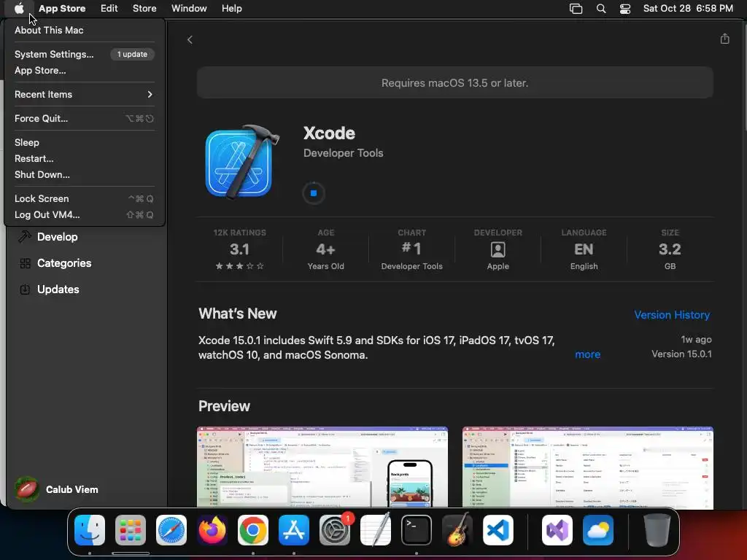Image resolution: width=747 pixels, height=560 pixels.
Task: Click the Stage Manager menu bar icon
Action: click(576, 9)
